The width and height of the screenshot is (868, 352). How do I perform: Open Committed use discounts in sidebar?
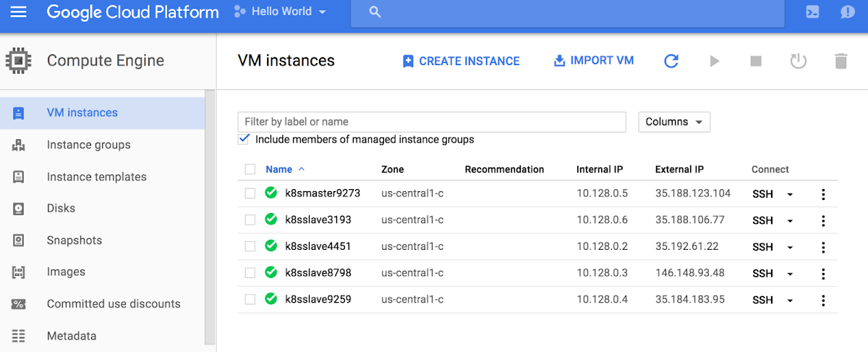(103, 304)
